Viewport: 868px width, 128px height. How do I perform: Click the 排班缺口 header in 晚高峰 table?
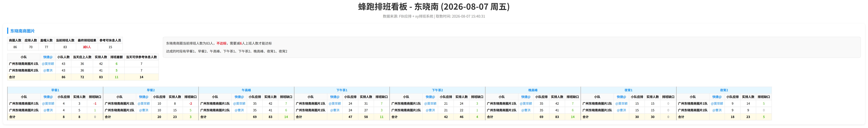tap(573, 97)
